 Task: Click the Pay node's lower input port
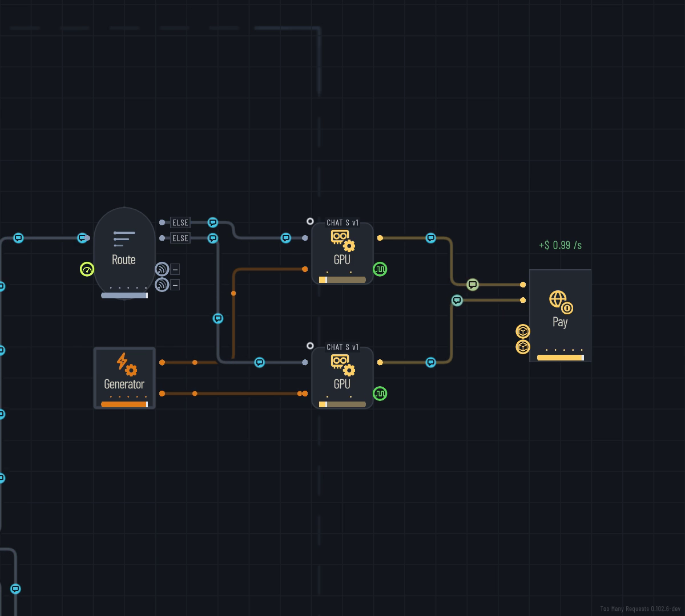pos(523,300)
